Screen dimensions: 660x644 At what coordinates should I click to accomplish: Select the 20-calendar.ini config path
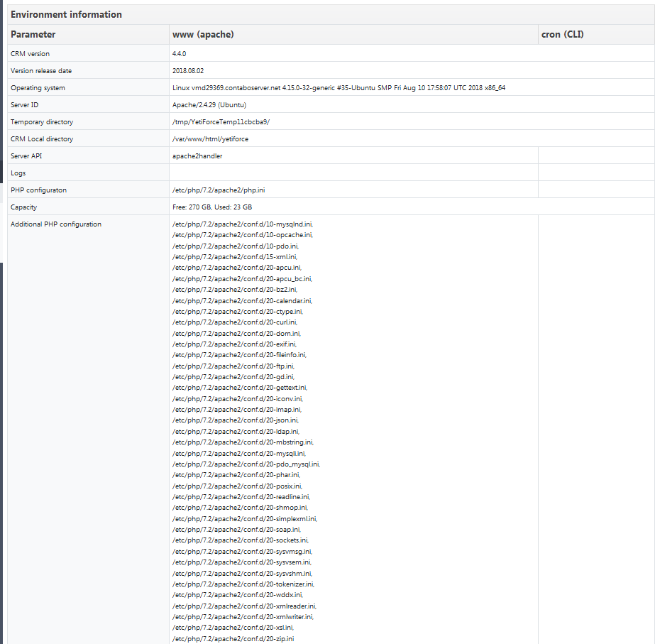point(243,301)
